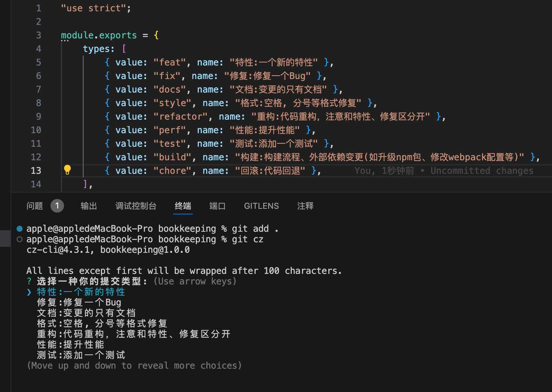
Task: Click line number 4 in the gutter
Action: click(x=38, y=49)
